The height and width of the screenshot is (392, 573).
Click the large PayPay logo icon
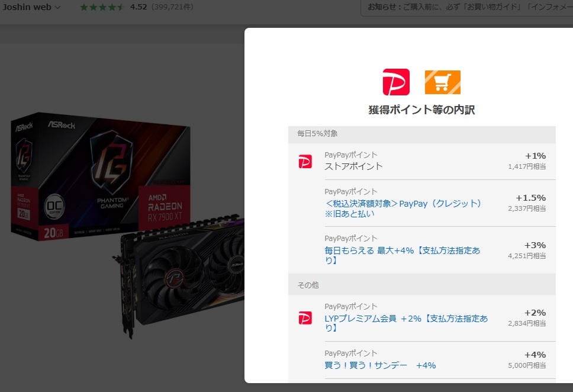[396, 82]
